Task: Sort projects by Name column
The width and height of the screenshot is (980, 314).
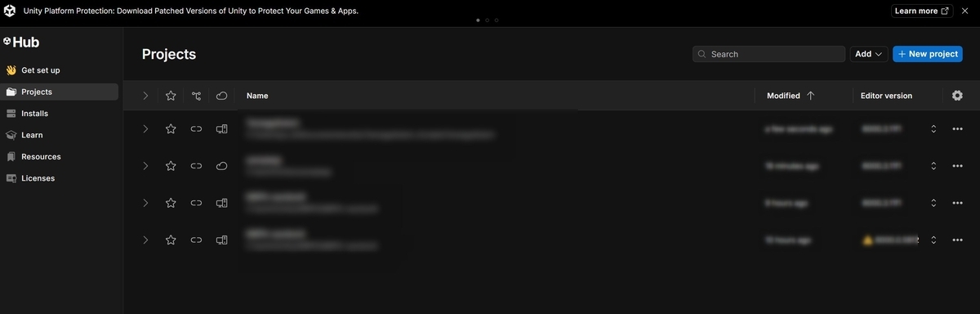Action: click(257, 96)
